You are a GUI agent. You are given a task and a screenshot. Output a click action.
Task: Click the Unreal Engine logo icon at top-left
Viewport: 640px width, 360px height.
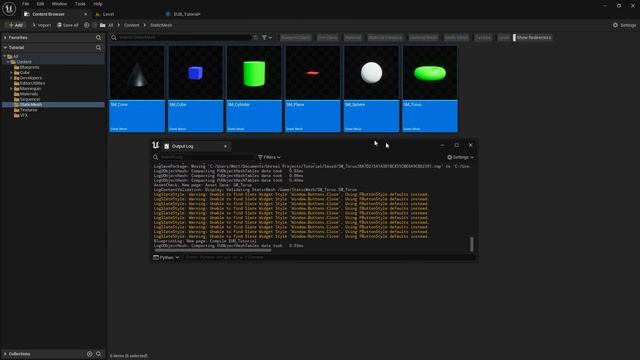tap(9, 8)
